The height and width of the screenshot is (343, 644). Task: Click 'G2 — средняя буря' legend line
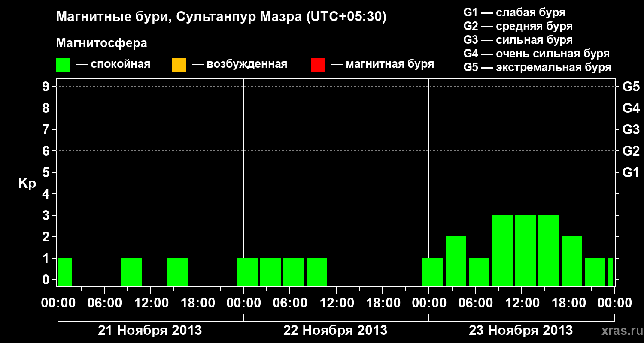[x=518, y=26]
